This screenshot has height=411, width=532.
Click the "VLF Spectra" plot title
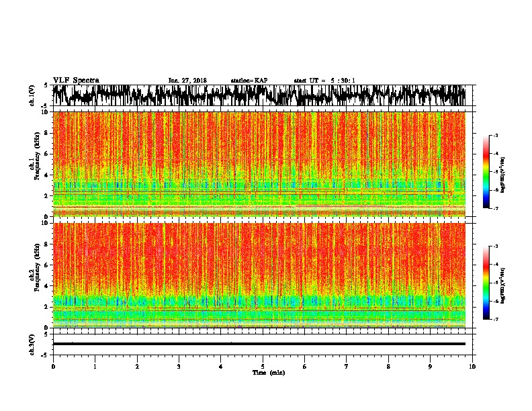76,81
